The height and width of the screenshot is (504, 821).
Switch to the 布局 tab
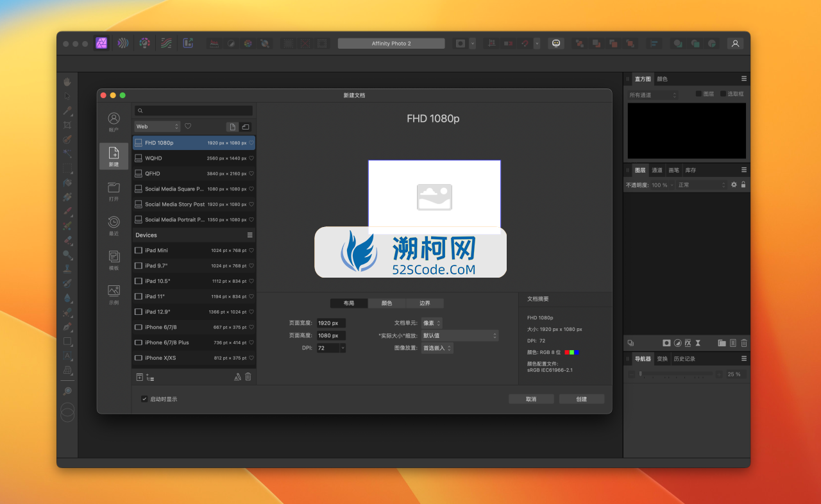349,303
